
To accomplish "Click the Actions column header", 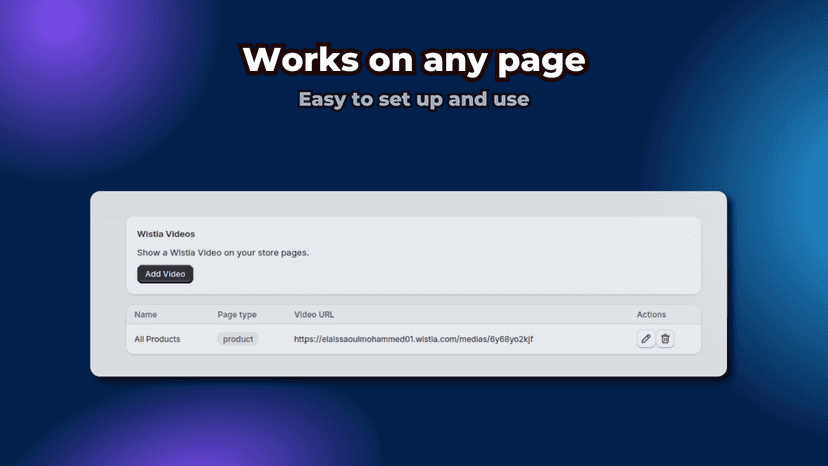I will (651, 314).
